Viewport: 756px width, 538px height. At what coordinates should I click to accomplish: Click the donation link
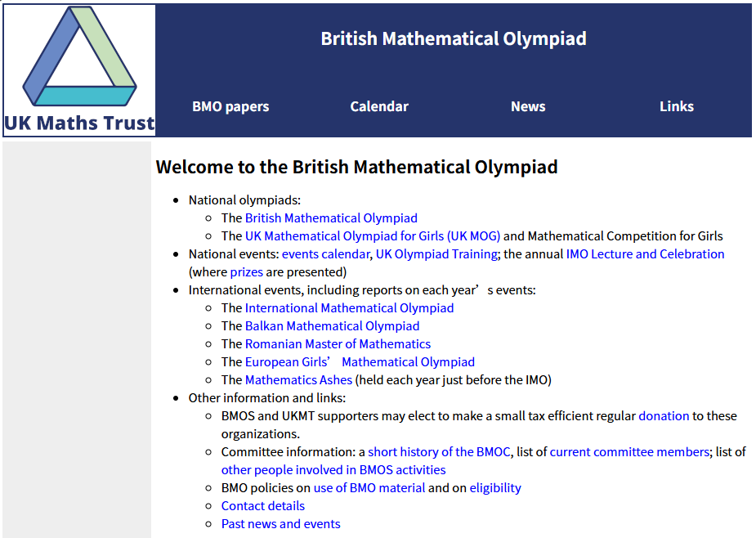664,416
